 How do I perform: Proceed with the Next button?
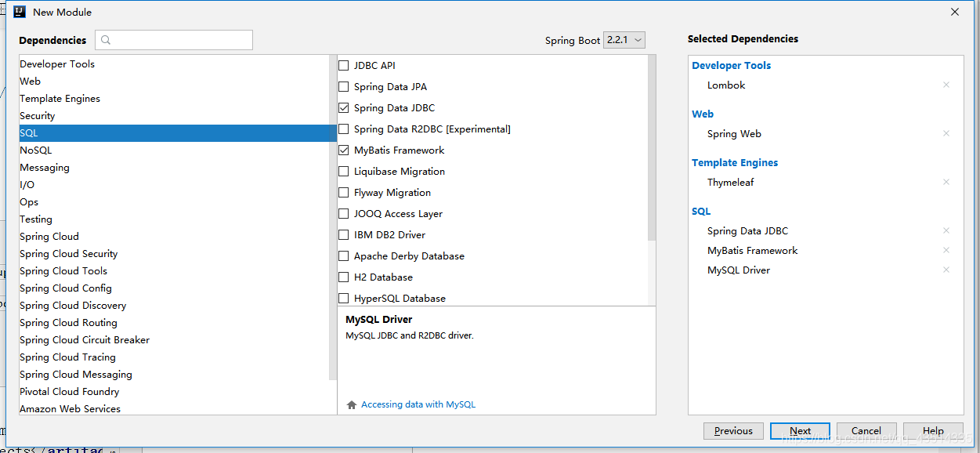click(x=800, y=430)
